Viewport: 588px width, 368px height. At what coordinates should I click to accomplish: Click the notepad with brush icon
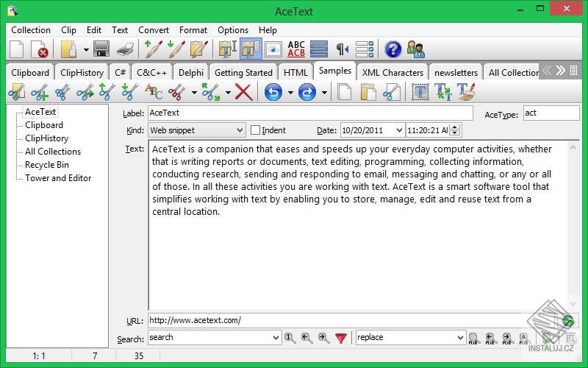coord(198,49)
